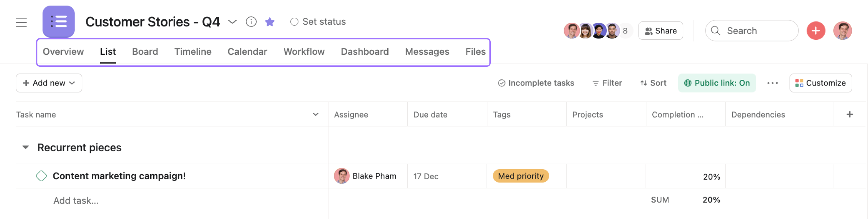Click the Med priority tag
The width and height of the screenshot is (868, 219).
pyautogui.click(x=520, y=176)
